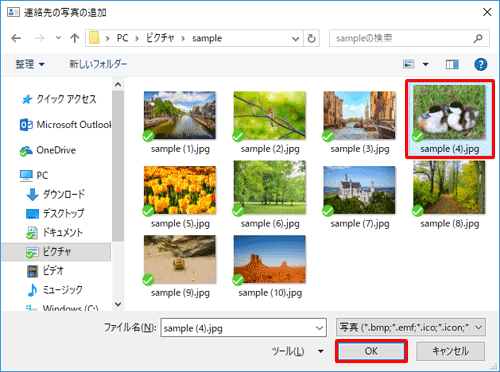Select sample (3).jpg city thumbnail

click(x=359, y=115)
